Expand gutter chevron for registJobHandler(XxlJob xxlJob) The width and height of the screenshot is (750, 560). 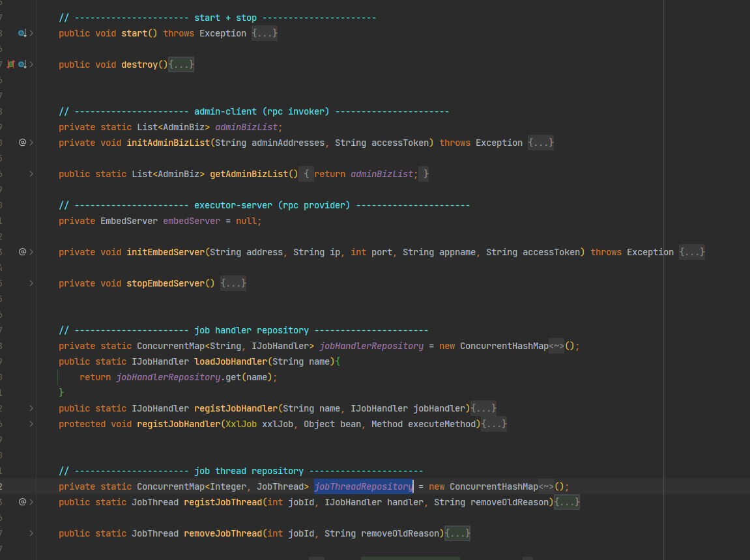click(31, 424)
